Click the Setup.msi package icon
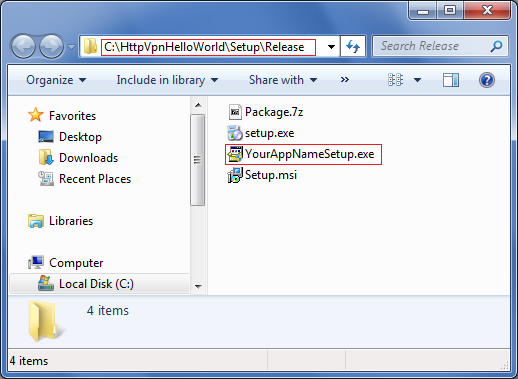This screenshot has width=518, height=379. click(235, 175)
